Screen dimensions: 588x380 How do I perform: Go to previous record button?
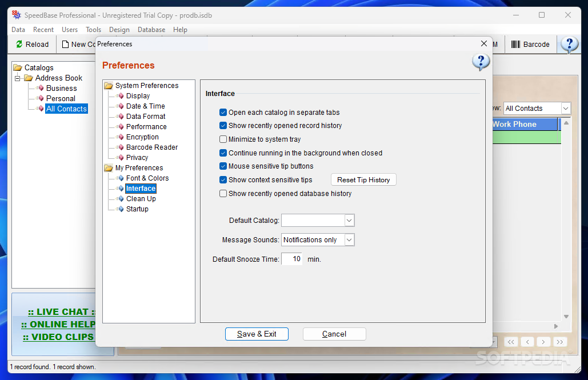pos(527,342)
